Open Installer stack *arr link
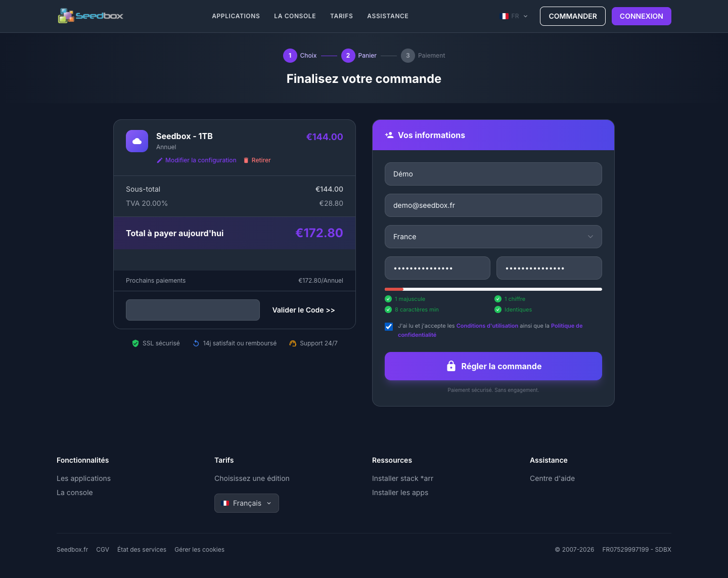Image resolution: width=728 pixels, height=578 pixels. (402, 478)
